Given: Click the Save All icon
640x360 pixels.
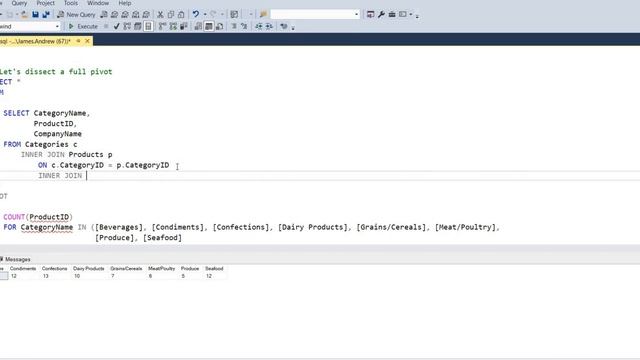Looking at the screenshot, I should (46, 15).
